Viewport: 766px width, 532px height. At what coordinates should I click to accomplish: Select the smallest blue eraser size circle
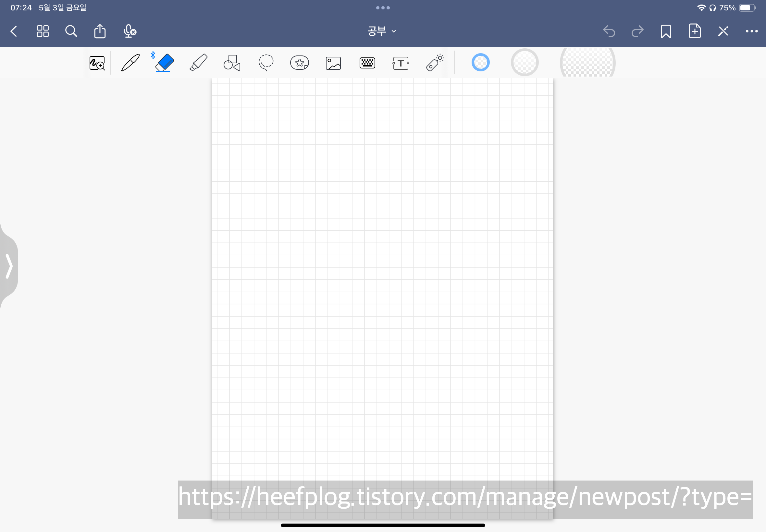tap(480, 62)
